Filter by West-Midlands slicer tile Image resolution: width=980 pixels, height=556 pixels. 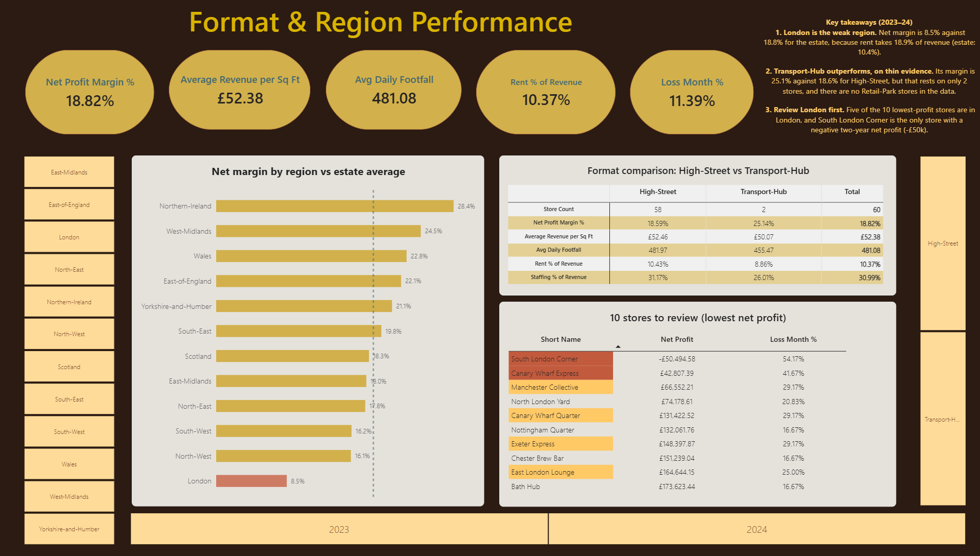[x=69, y=496]
